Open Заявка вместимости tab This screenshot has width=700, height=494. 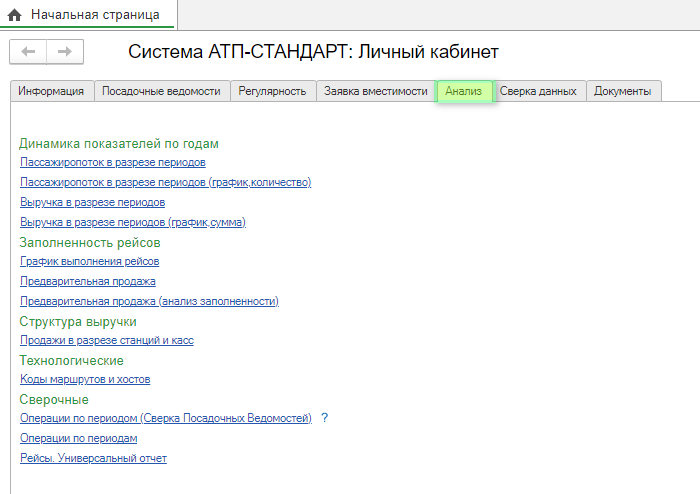375,91
